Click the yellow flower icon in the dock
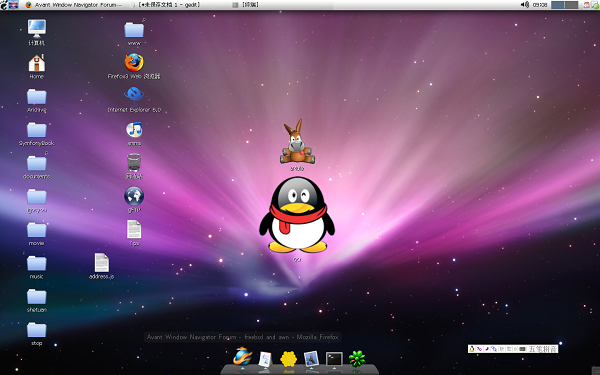Image resolution: width=600 pixels, height=375 pixels. pyautogui.click(x=289, y=359)
